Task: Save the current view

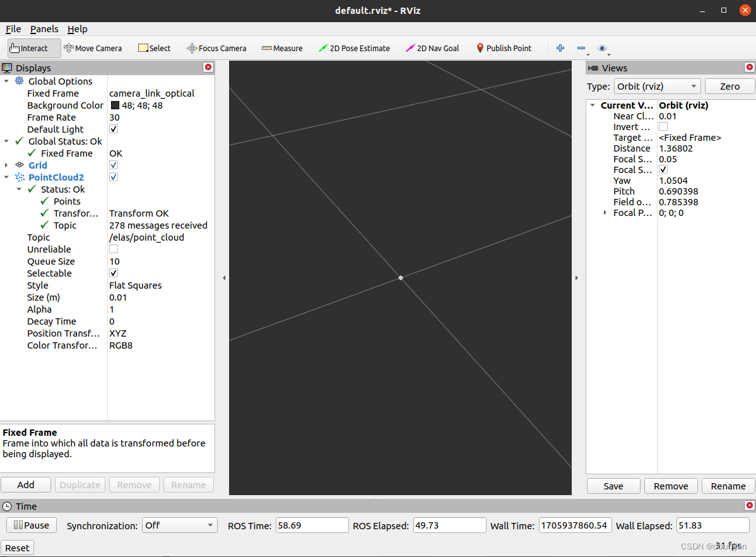Action: coord(613,486)
